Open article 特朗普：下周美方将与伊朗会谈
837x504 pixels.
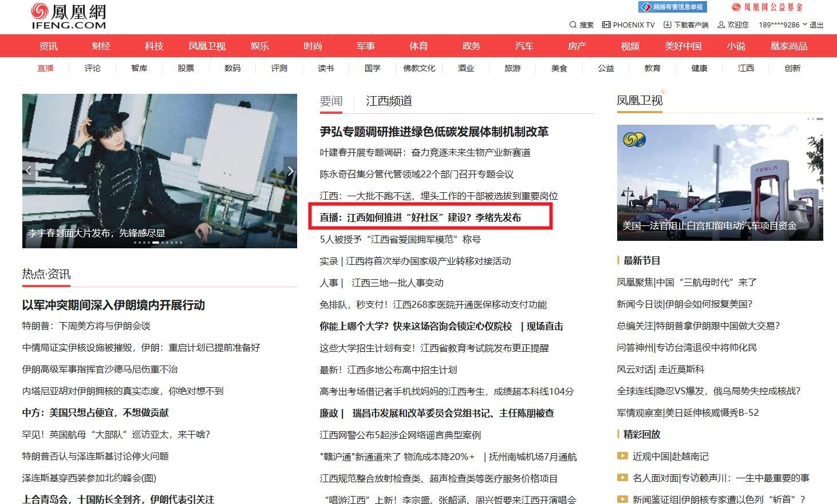point(86,326)
